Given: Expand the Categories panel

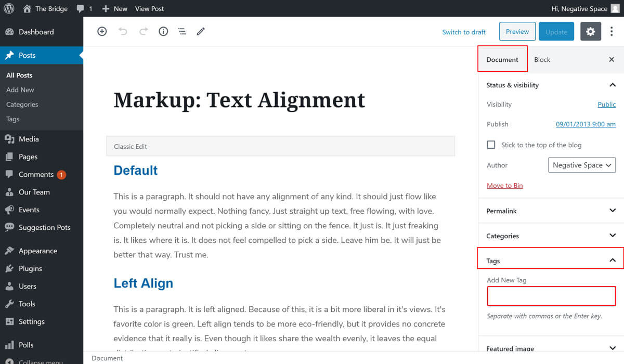Looking at the screenshot, I should click(550, 236).
